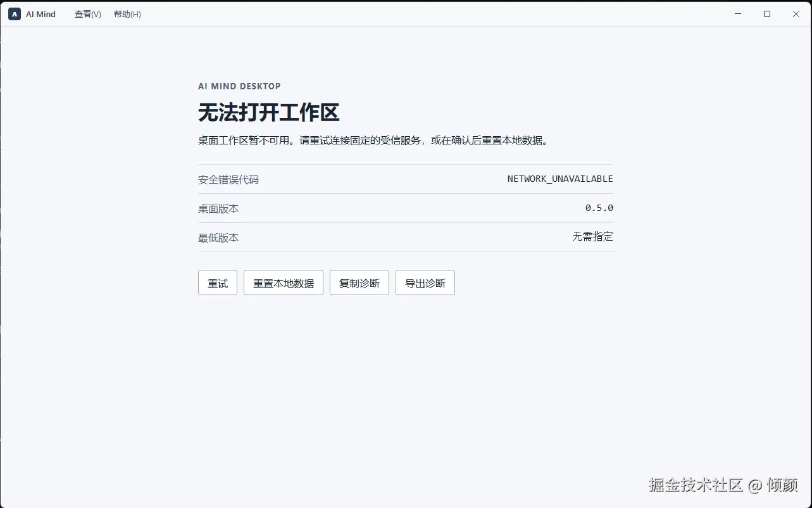Click the 重试 button
The height and width of the screenshot is (508, 812).
click(218, 283)
